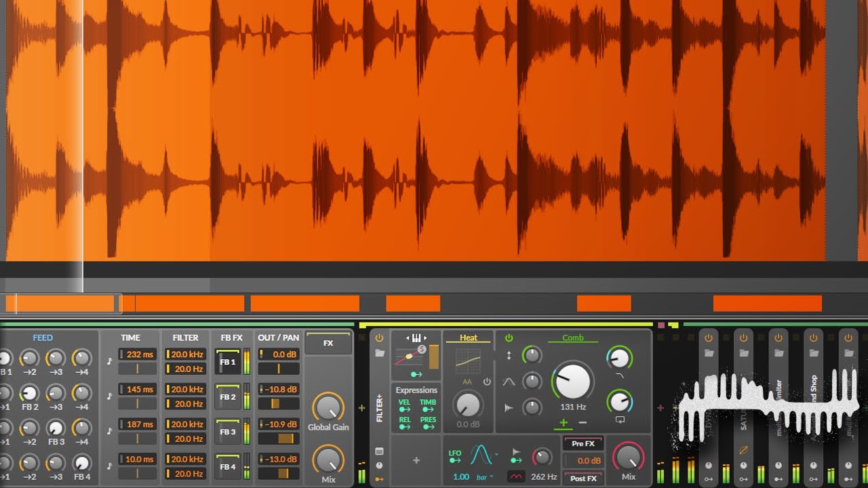Screen dimensions: 868x488
Task: Open the Filter+ preset folder icon
Action: pos(379,353)
